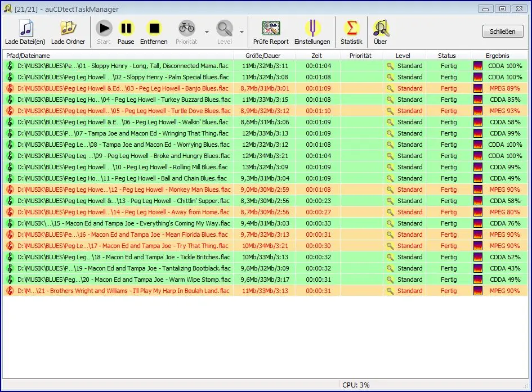Screen dimensions: 532x392
Task: Click the auCDtectTaskManager title bar app icon
Action: 7,9
